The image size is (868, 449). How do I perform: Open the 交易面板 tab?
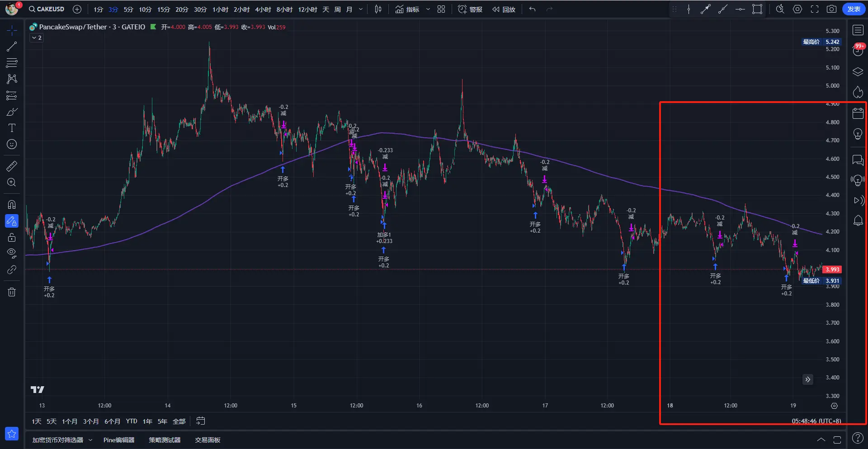(208, 440)
